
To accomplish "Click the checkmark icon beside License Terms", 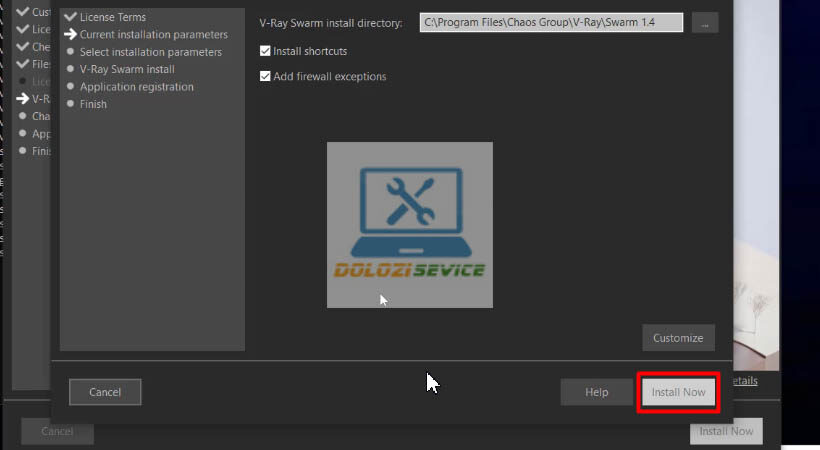I will [x=70, y=17].
